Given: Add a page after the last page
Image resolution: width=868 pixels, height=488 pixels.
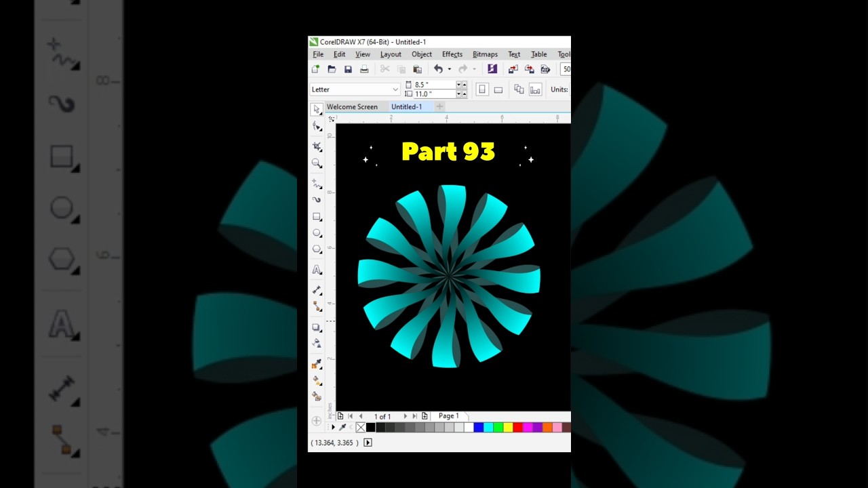Looking at the screenshot, I should click(x=425, y=416).
